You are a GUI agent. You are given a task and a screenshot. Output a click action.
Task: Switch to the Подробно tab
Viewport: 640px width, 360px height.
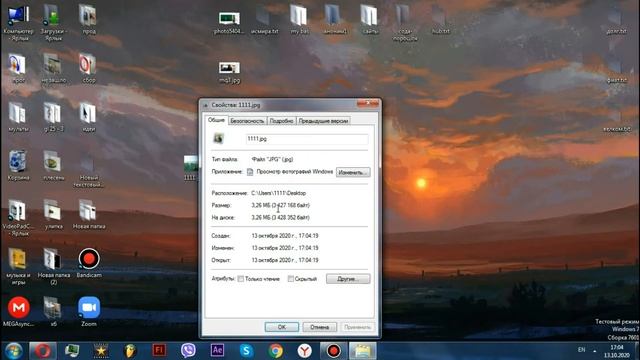coord(281,121)
